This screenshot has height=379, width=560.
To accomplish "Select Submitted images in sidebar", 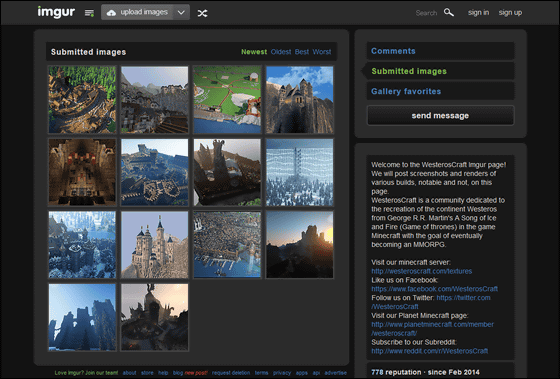I will coord(440,71).
